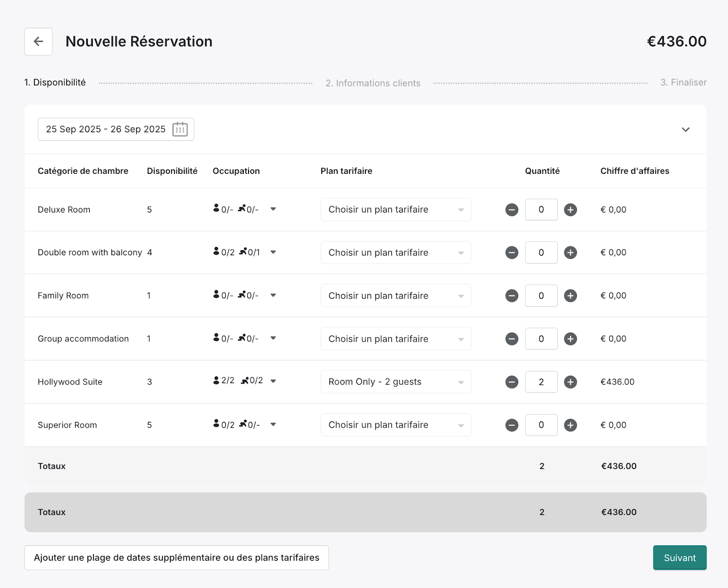Click Hollywood Suite revenue €436.00
Image resolution: width=728 pixels, height=588 pixels.
point(617,382)
